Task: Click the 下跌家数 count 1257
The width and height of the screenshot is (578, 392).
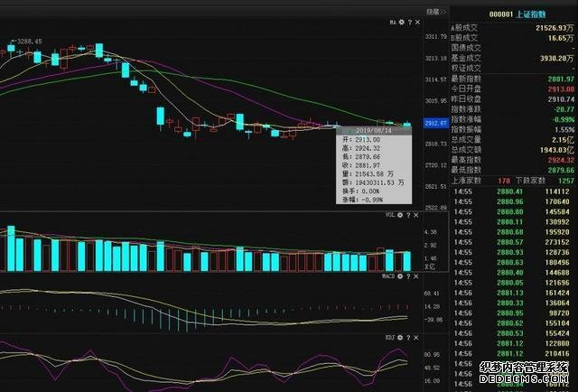Action: [x=566, y=181]
